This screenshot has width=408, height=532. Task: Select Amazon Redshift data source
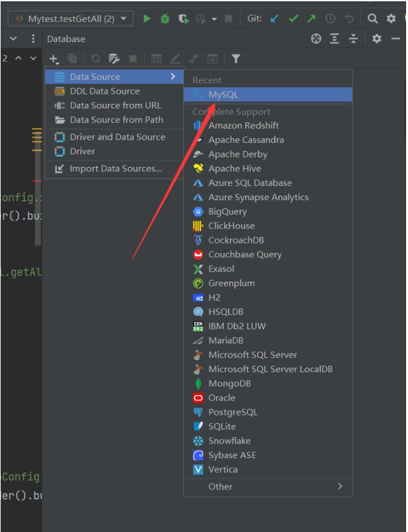pos(268,126)
